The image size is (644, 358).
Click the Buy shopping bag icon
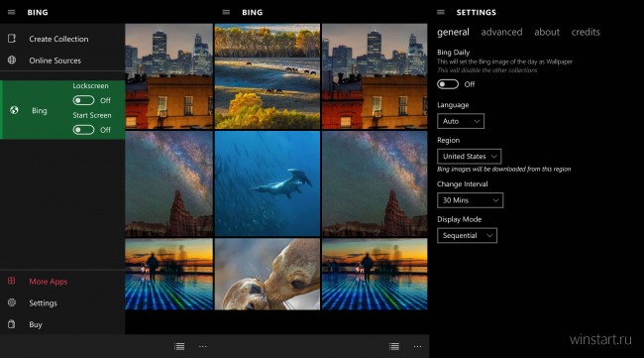[12, 324]
